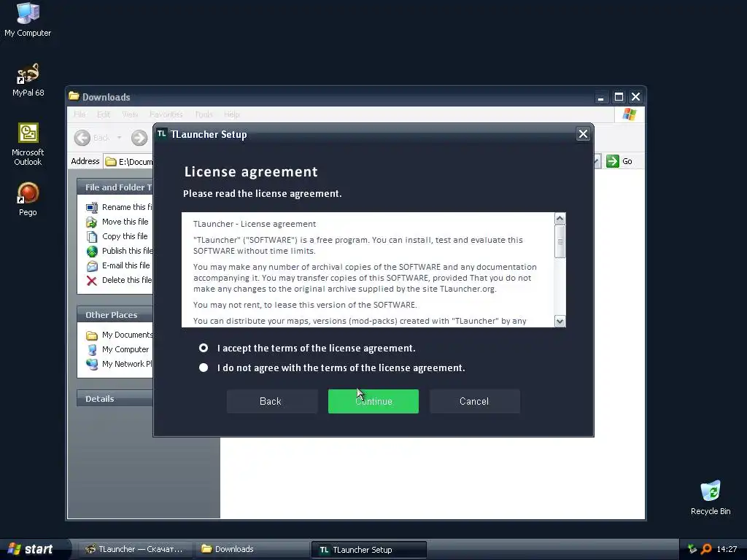747x560 pixels.
Task: Click My Documents folder icon in sidebar
Action: click(91, 335)
